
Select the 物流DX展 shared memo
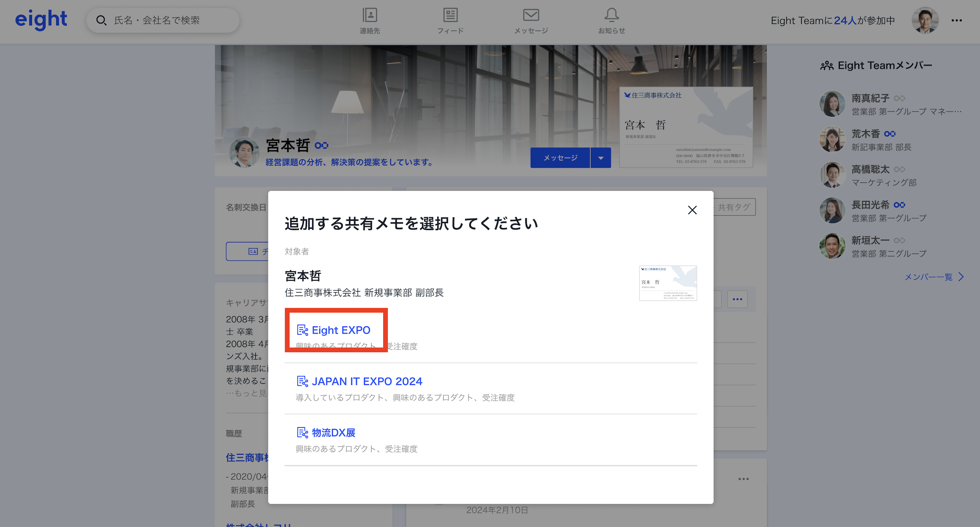coord(334,432)
